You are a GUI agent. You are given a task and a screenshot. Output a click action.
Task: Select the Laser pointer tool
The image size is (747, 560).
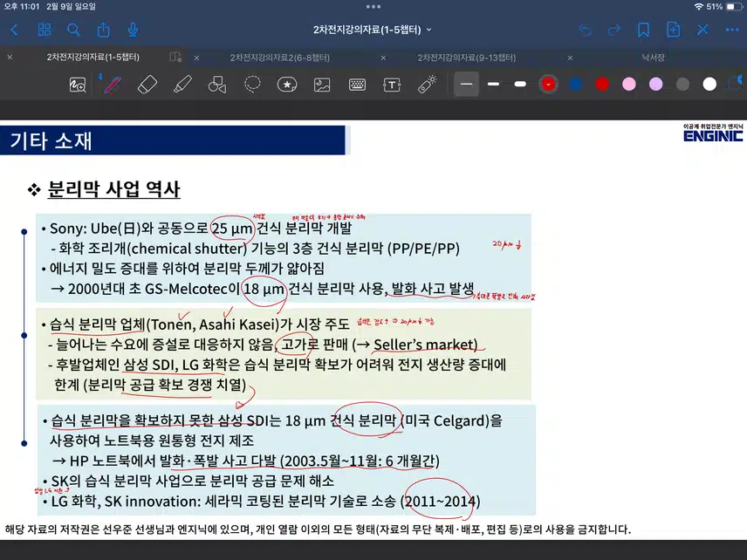(x=427, y=85)
